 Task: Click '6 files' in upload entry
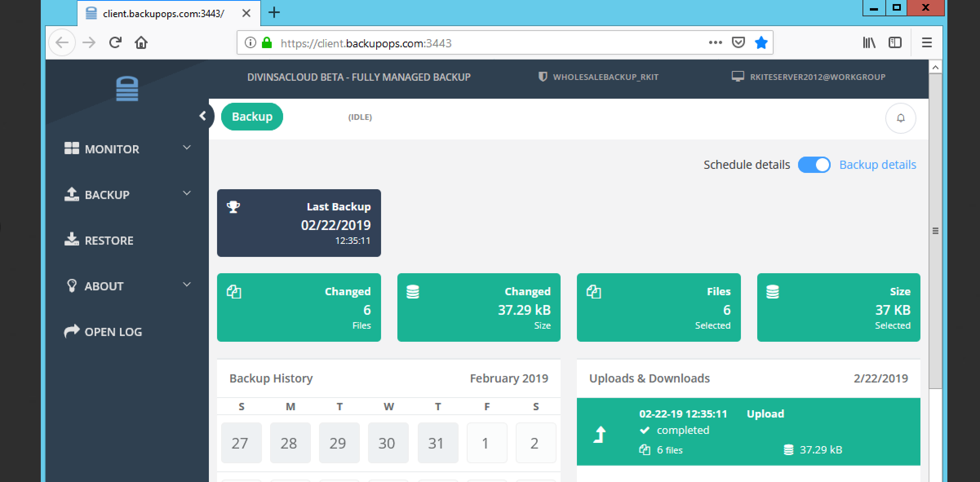pos(670,450)
